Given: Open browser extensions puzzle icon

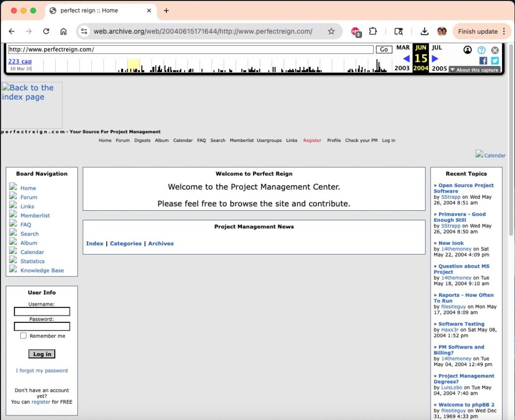Looking at the screenshot, I should tap(373, 31).
